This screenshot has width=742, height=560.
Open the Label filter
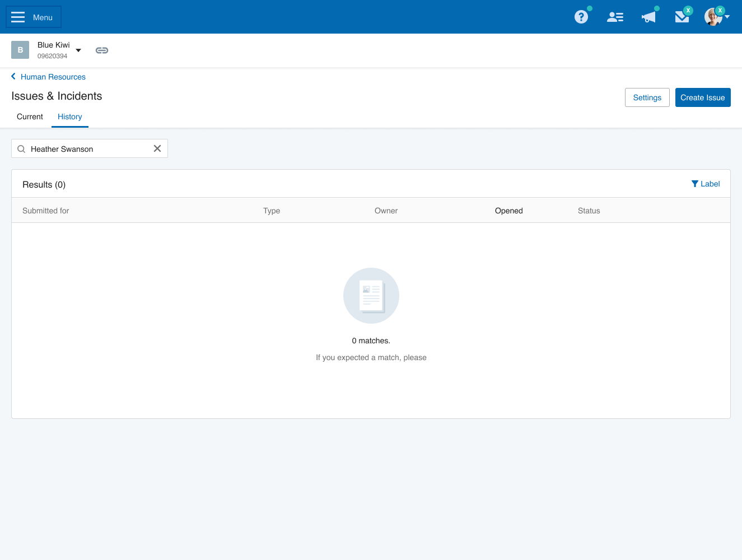coord(706,184)
